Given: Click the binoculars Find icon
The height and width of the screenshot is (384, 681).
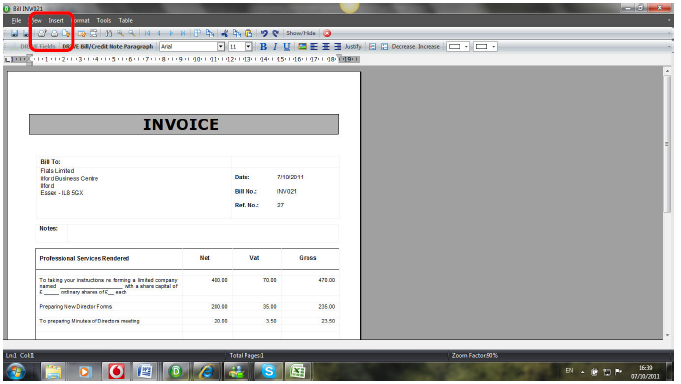Looking at the screenshot, I should click(109, 33).
